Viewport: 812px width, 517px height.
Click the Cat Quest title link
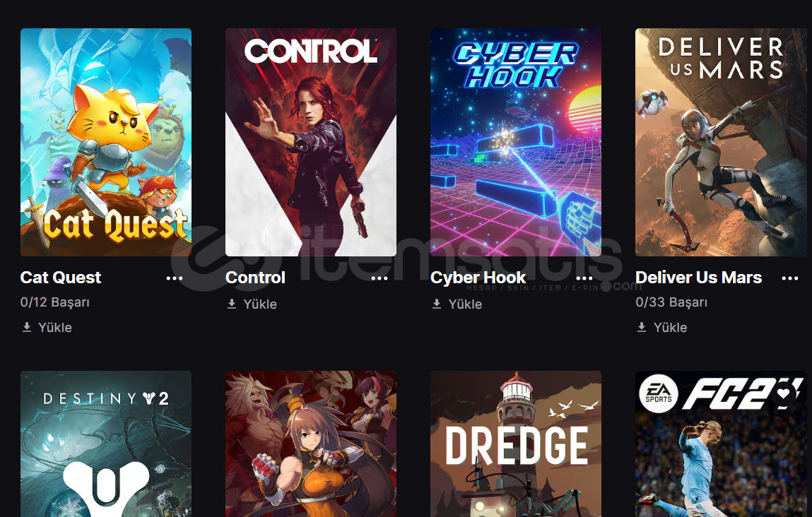click(61, 278)
